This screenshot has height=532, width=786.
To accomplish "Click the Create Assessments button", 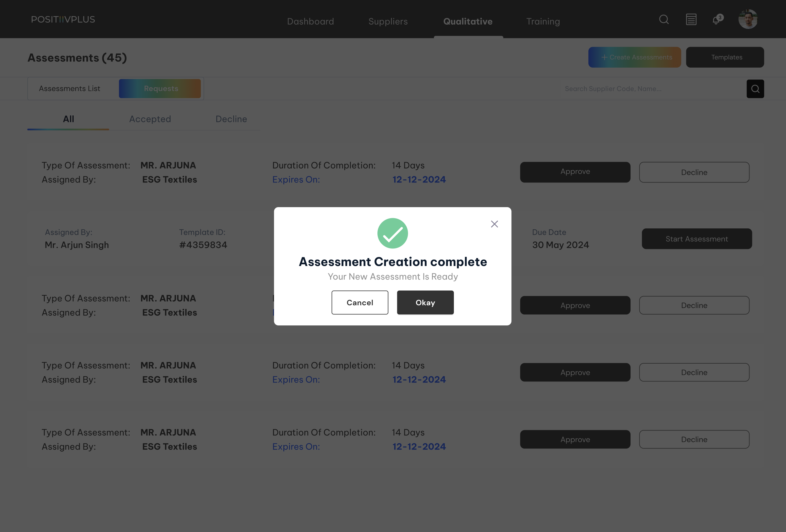I will tap(635, 57).
